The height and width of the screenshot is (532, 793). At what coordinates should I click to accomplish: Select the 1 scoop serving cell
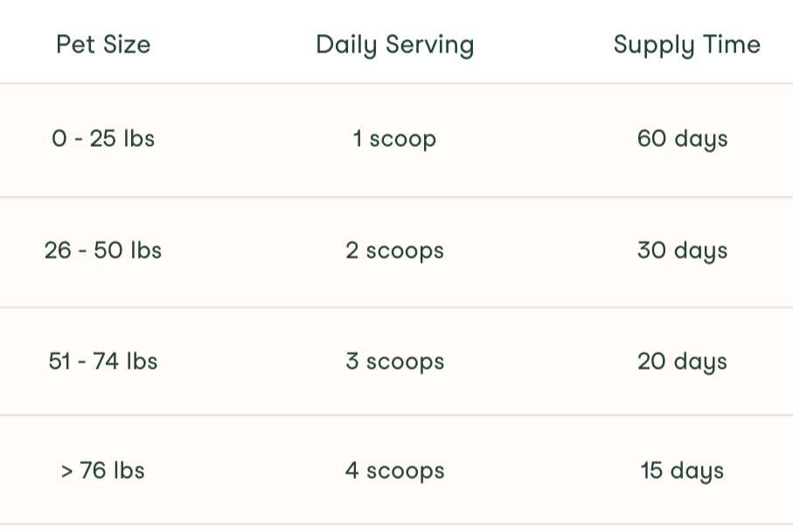395,139
